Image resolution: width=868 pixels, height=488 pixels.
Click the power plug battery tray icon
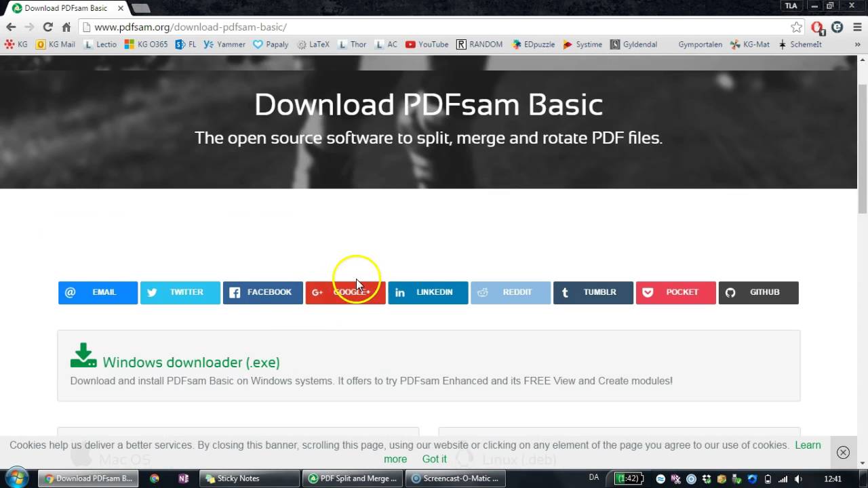[768, 479]
